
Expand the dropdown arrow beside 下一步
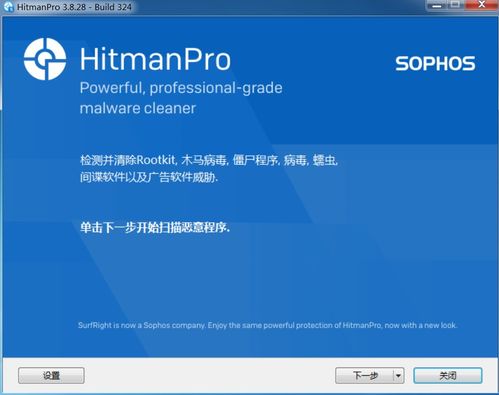pyautogui.click(x=398, y=376)
